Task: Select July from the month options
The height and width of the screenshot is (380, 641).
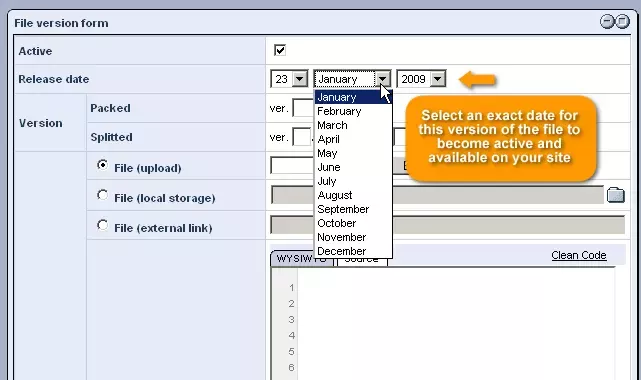Action: point(353,181)
